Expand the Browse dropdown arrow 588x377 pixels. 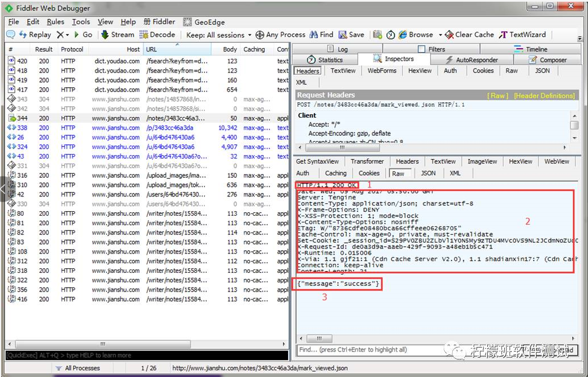[440, 35]
